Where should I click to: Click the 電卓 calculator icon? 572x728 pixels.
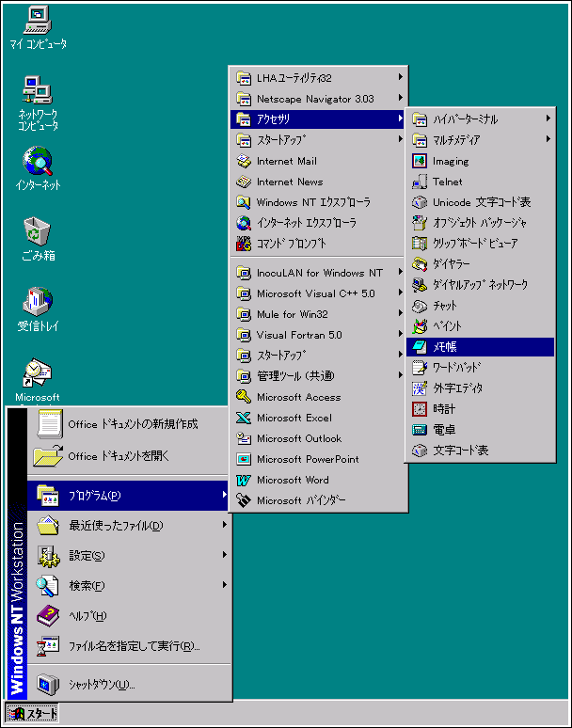click(x=420, y=430)
